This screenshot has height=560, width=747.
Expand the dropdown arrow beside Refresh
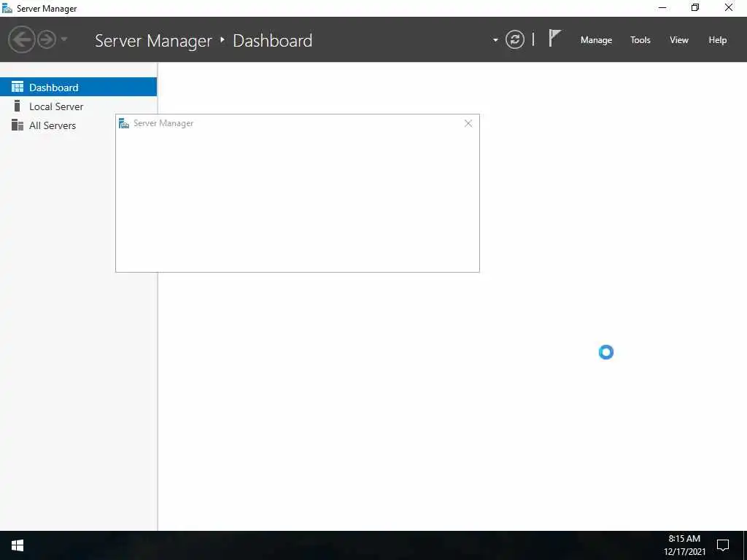point(495,40)
